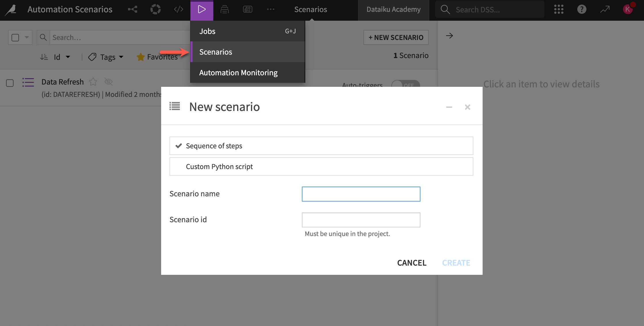Click the scenario list Search field
This screenshot has width=644, height=326.
pos(120,37)
